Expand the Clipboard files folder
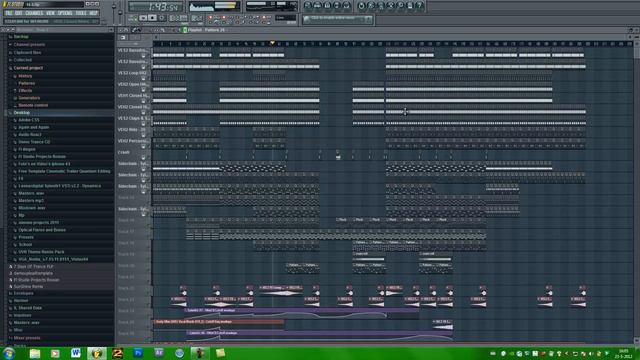 [27, 52]
